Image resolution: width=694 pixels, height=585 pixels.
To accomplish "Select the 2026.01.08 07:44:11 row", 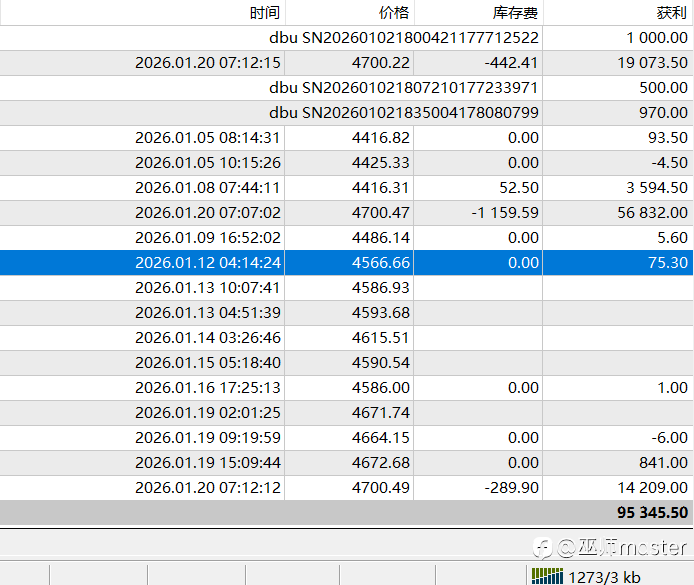I will (x=347, y=188).
